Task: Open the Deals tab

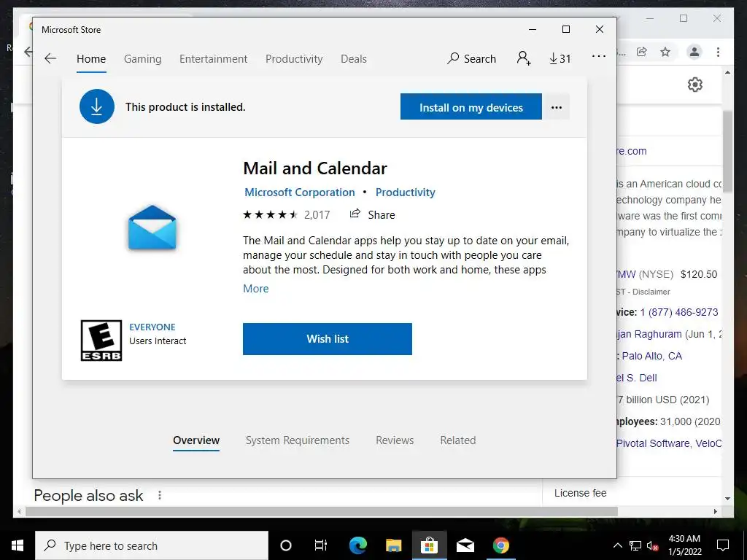Action: (354, 58)
